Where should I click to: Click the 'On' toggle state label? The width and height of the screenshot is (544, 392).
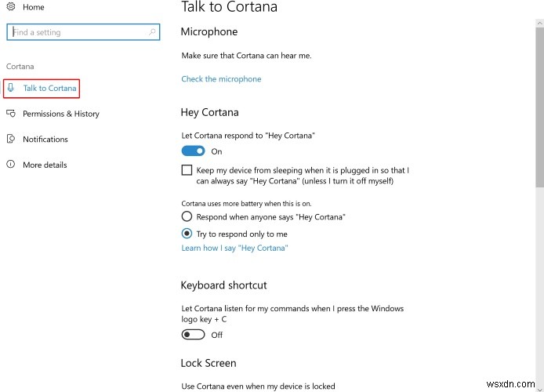click(216, 151)
